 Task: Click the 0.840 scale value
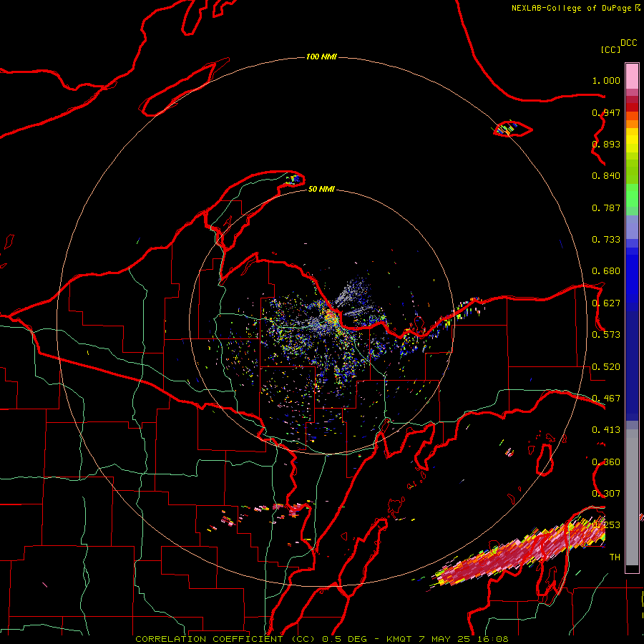click(606, 176)
